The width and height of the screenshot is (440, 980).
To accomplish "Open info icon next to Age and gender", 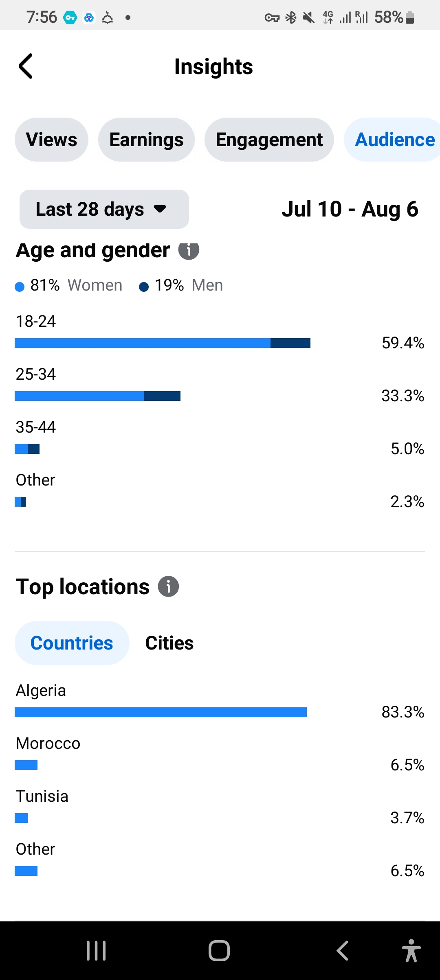I will [x=189, y=250].
